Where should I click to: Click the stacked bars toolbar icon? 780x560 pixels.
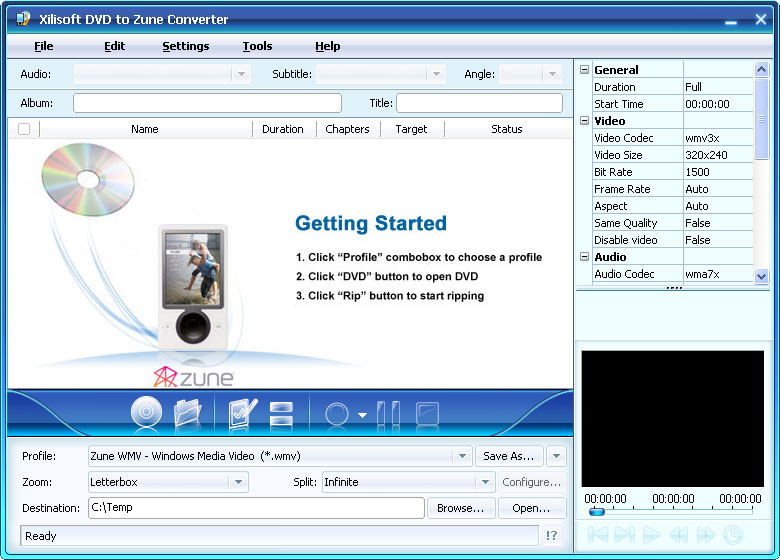click(281, 413)
